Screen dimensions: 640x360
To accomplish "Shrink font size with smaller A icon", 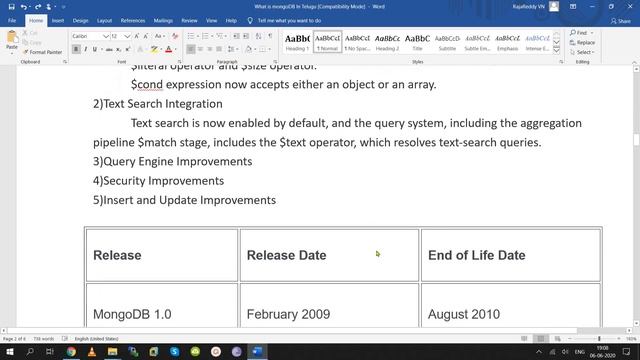I will (146, 36).
